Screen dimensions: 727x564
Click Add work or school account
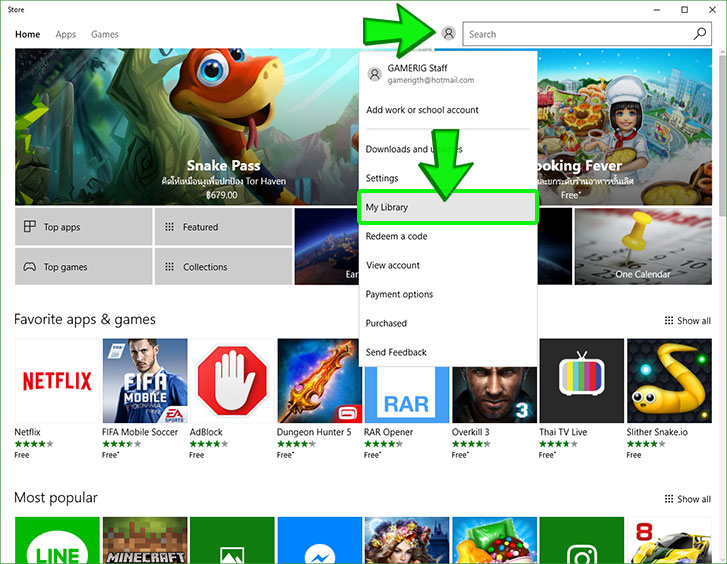(x=448, y=110)
